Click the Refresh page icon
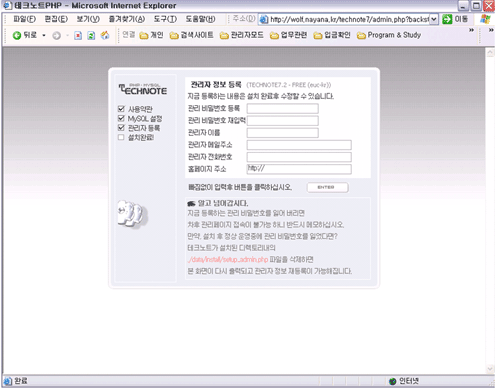The height and width of the screenshot is (388, 500). tap(91, 35)
